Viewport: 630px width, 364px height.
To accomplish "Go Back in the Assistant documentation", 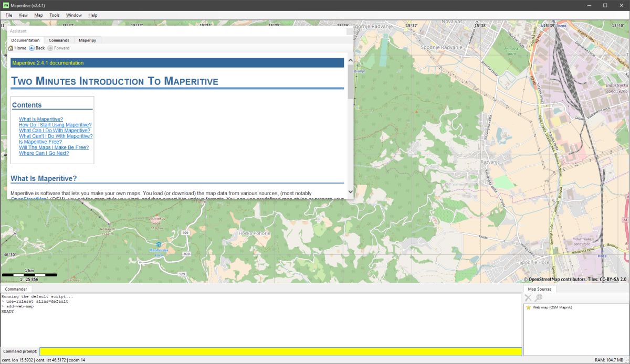I will 37,48.
